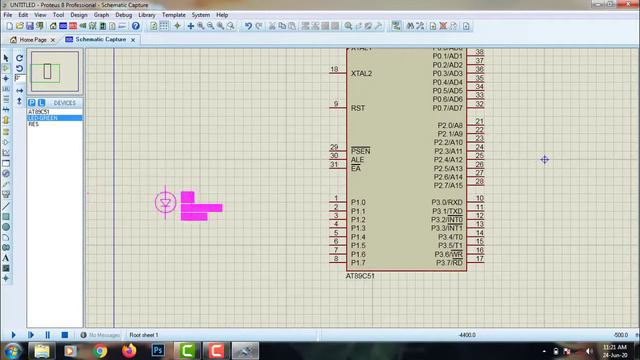Open Photoshop from the taskbar
The width and height of the screenshot is (640, 360).
158,351
